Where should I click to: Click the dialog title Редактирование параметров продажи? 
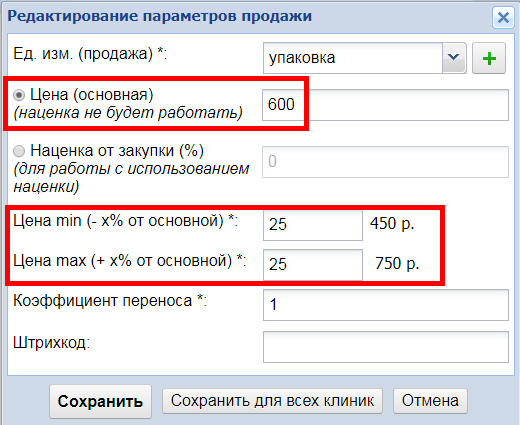160,16
